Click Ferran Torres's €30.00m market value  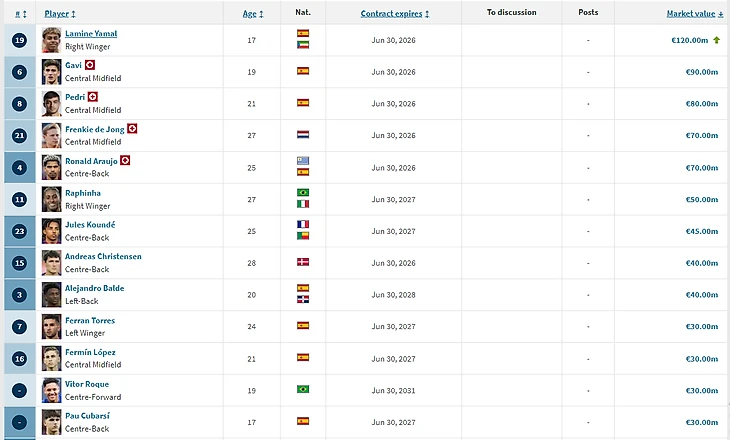coord(701,327)
